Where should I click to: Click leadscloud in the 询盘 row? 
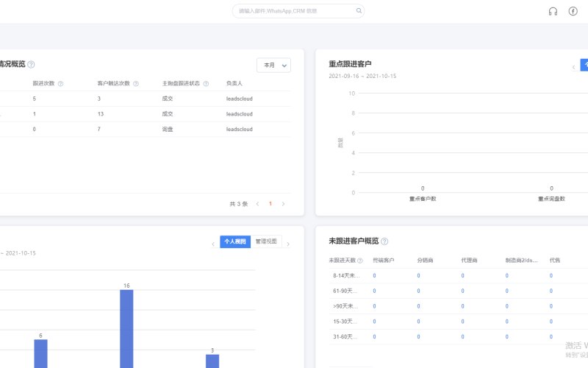click(x=240, y=130)
